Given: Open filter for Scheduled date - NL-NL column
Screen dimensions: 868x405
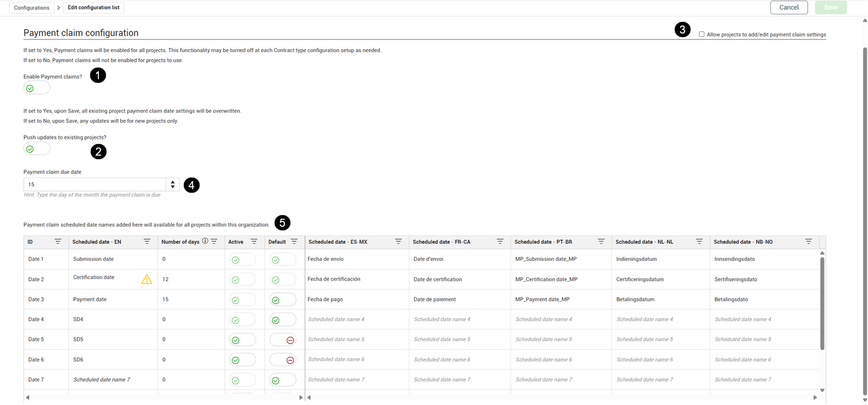Looking at the screenshot, I should click(699, 241).
